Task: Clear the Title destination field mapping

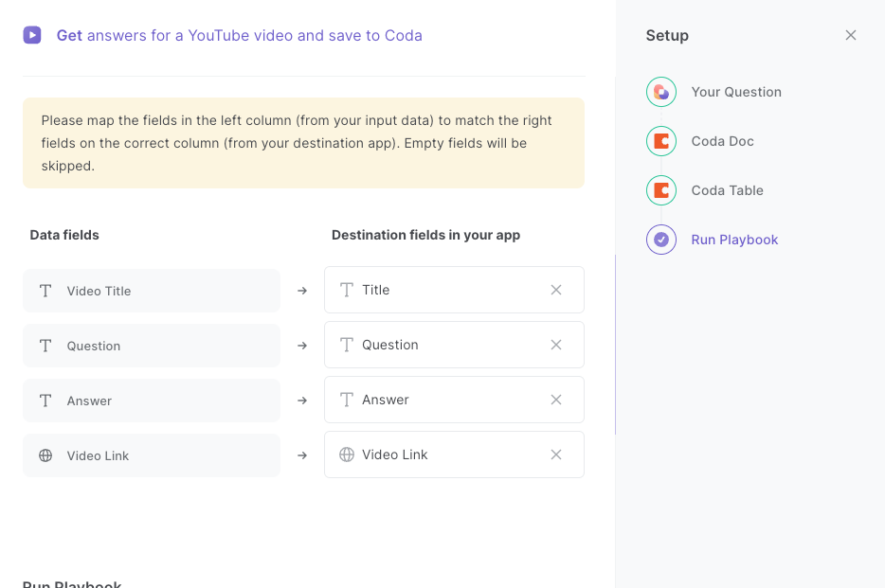Action: point(556,290)
